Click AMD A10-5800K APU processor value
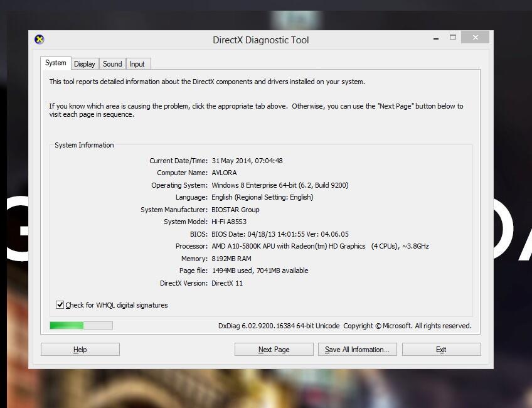The width and height of the screenshot is (532, 408). click(321, 246)
